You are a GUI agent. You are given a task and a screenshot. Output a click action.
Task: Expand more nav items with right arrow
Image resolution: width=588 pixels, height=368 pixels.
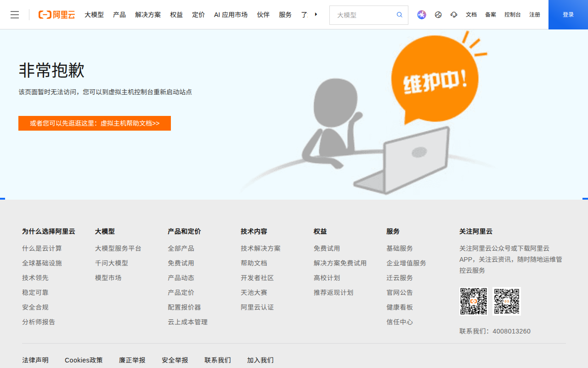tap(316, 14)
